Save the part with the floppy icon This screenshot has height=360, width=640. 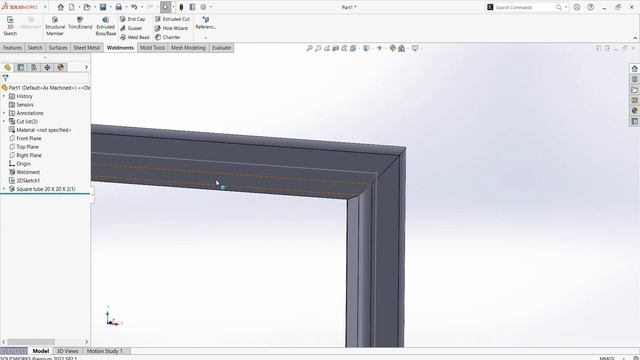[103, 7]
